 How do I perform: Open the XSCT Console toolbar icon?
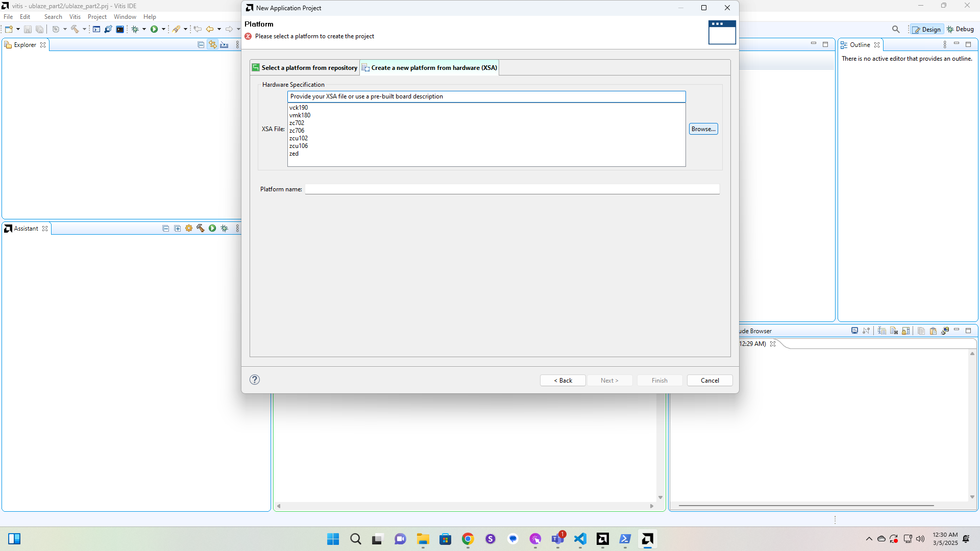tap(96, 29)
